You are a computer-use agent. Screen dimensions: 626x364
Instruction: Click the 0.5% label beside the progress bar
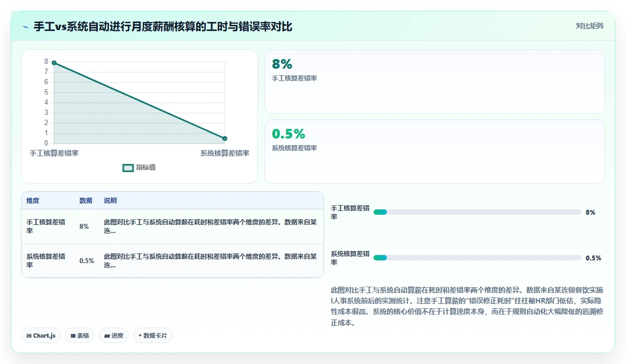(593, 258)
